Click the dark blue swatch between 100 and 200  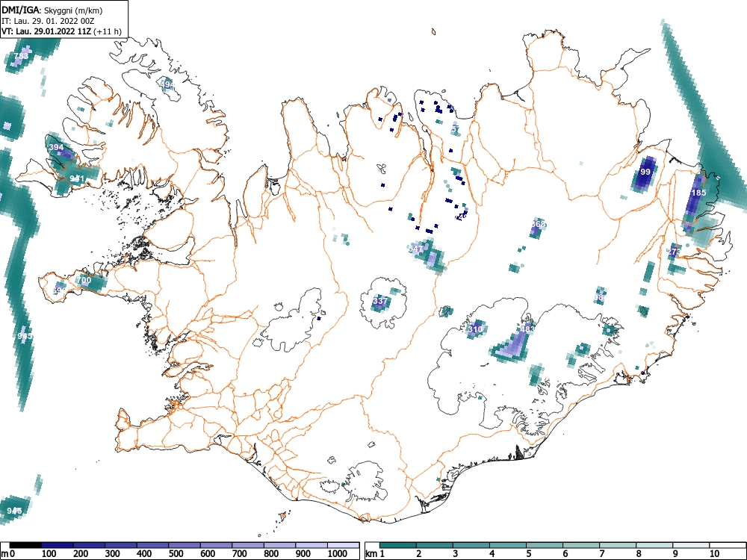(x=58, y=545)
